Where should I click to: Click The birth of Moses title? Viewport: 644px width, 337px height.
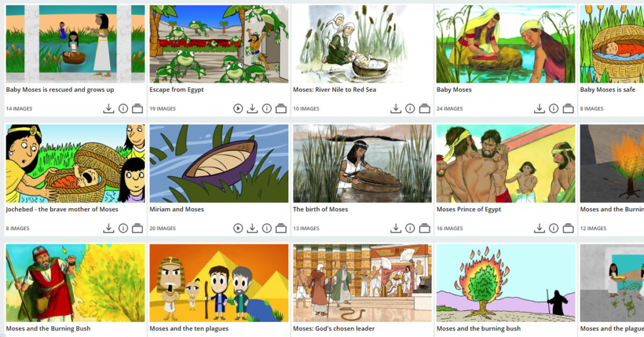click(320, 209)
